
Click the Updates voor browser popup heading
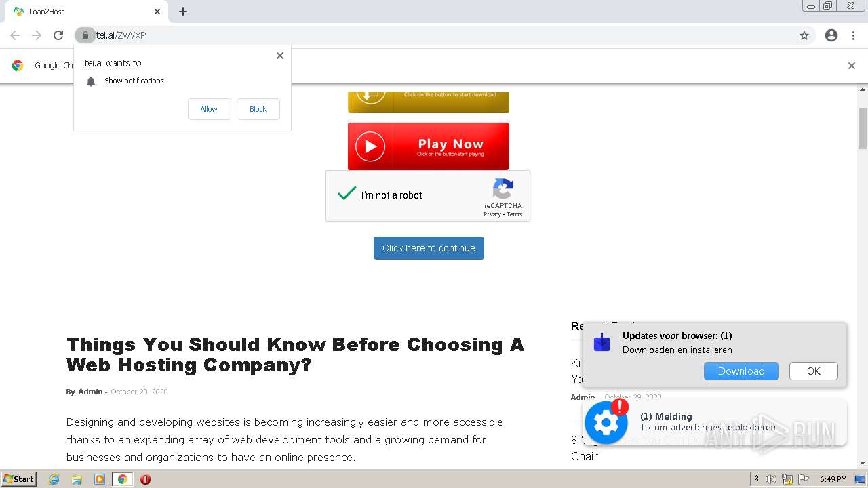point(677,335)
